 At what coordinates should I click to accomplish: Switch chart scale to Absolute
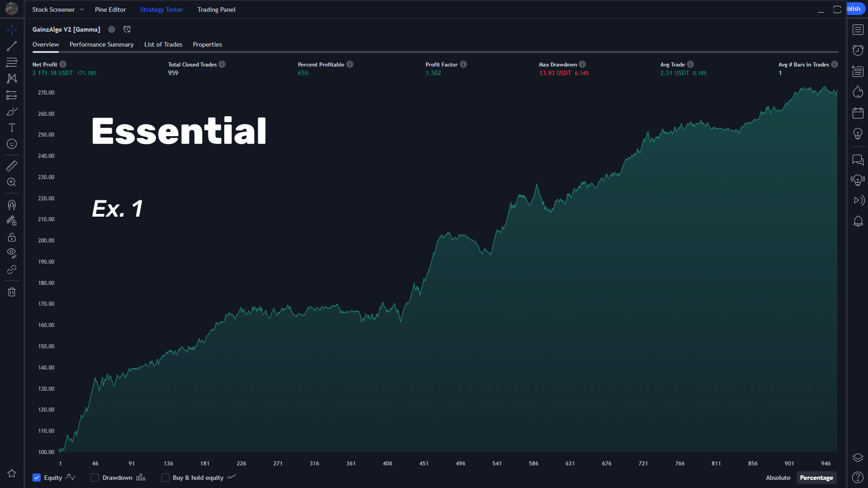click(x=778, y=478)
